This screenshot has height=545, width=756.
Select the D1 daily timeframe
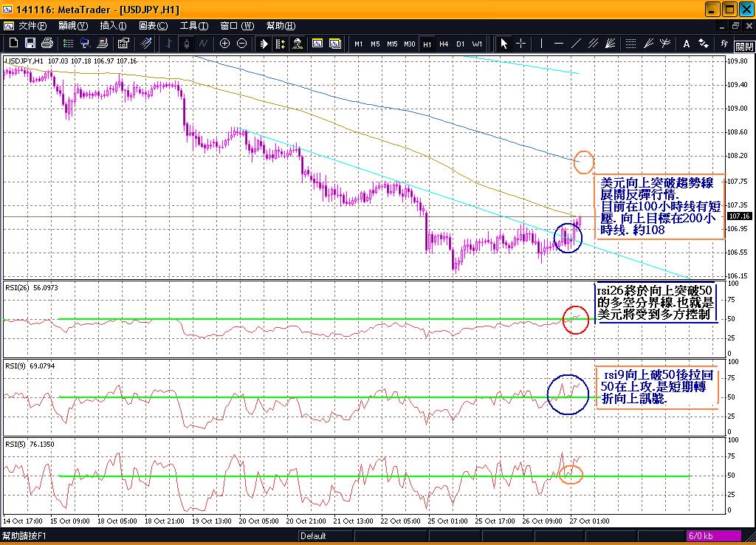pos(460,44)
